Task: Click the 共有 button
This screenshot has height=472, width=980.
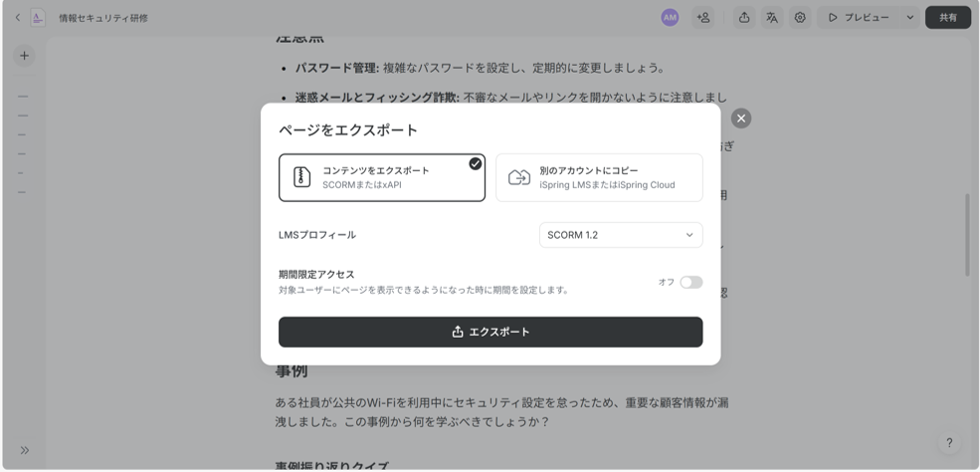Action: [x=948, y=18]
